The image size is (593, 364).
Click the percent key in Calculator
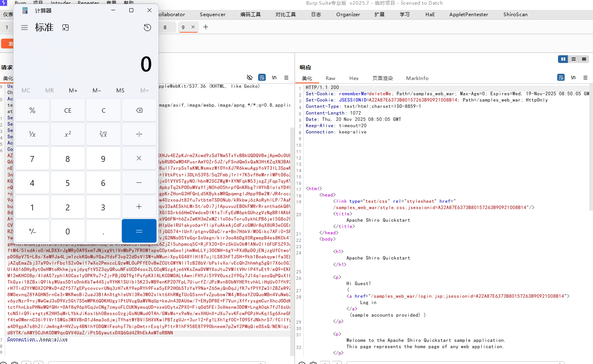[x=32, y=110]
